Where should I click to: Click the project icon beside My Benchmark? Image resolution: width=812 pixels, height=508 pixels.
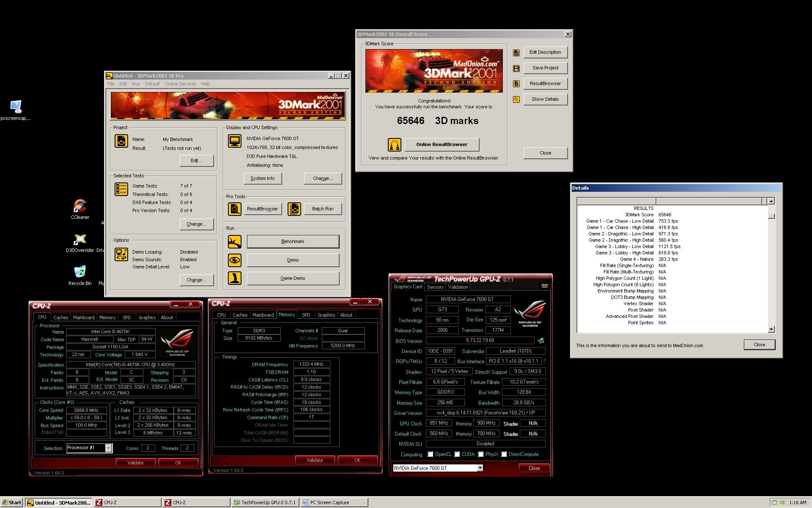click(x=121, y=141)
